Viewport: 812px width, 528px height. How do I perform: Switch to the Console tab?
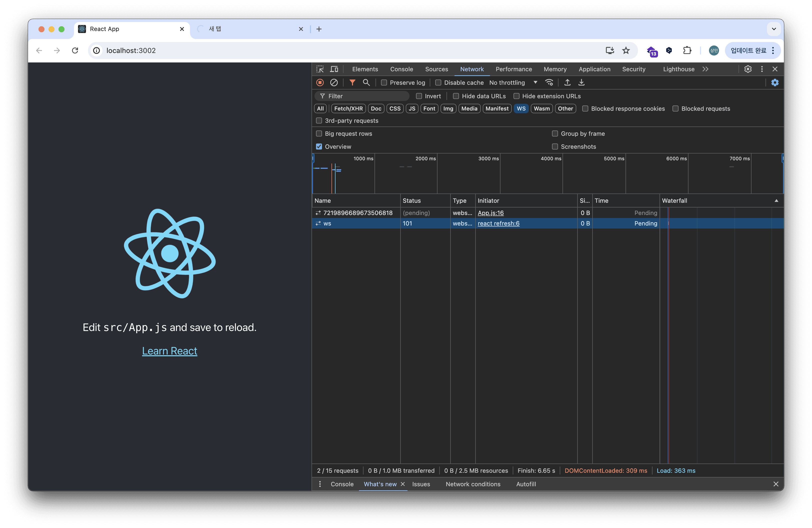point(401,69)
